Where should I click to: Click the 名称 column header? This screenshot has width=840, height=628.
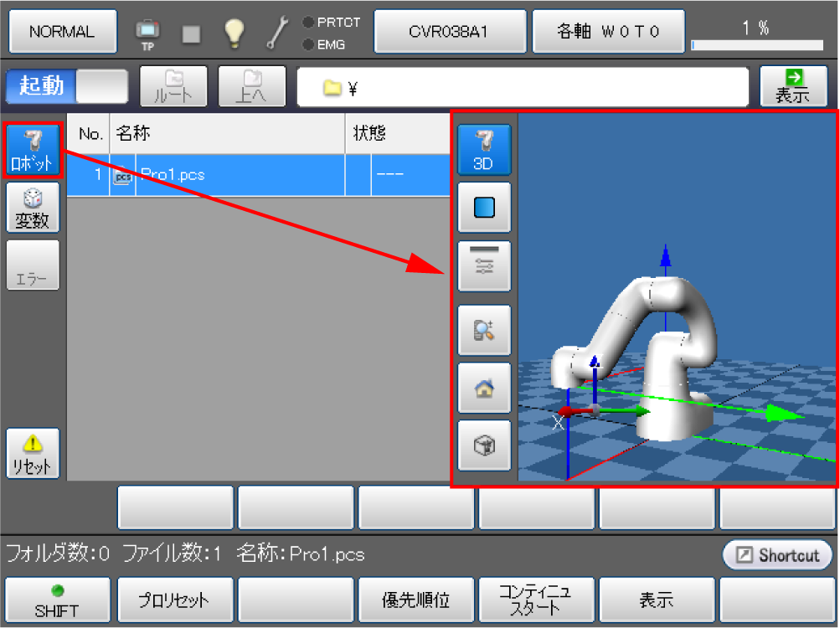(x=226, y=134)
